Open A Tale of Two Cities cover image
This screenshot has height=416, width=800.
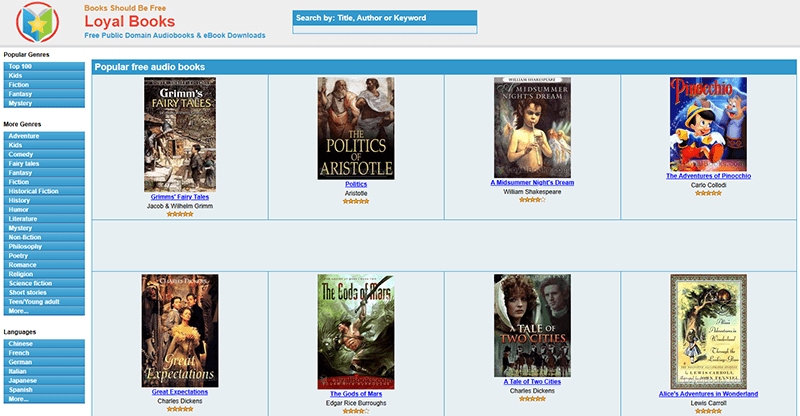(532, 326)
